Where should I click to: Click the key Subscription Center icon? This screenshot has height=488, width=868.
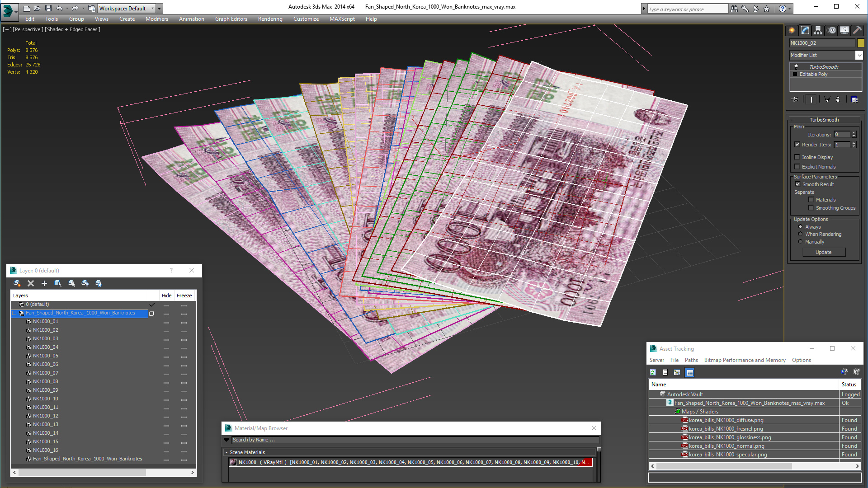click(x=745, y=9)
